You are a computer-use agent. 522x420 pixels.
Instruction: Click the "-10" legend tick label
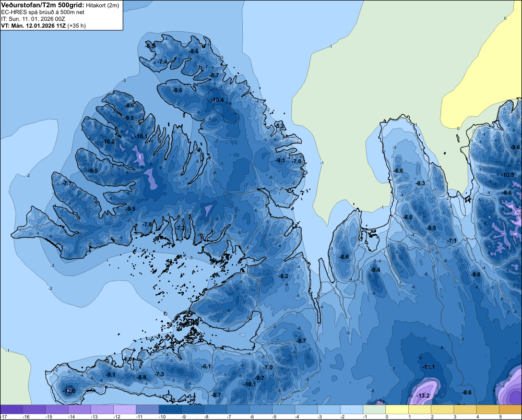pyautogui.click(x=162, y=417)
